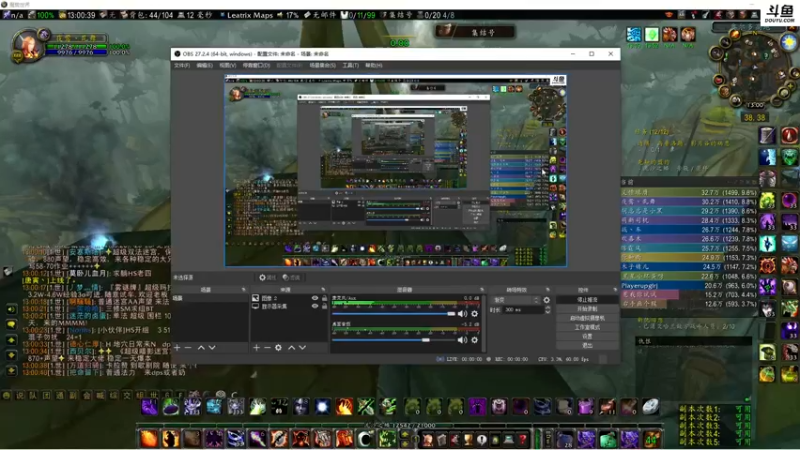
Task: Open the Scene Collection (S) menu in OBS
Action: coord(322,65)
